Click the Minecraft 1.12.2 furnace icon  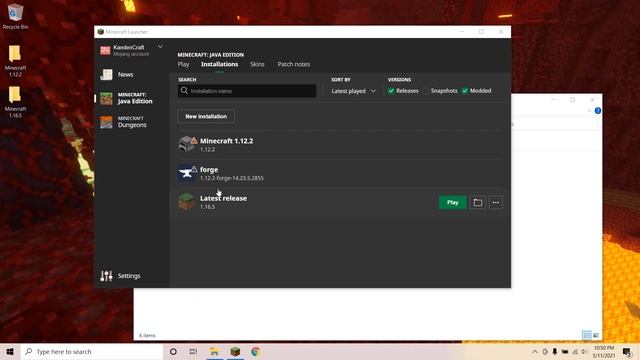[x=187, y=144]
